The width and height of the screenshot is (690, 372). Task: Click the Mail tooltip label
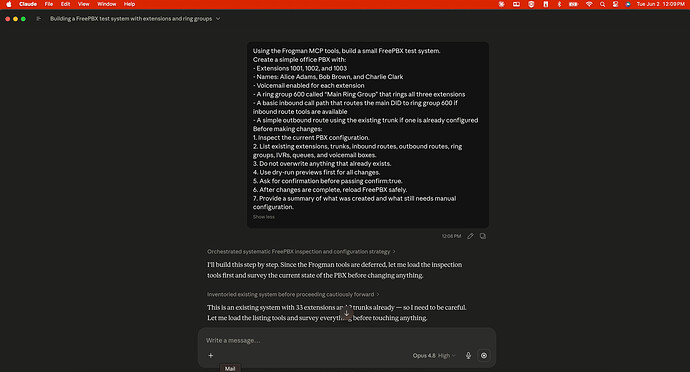(x=230, y=368)
